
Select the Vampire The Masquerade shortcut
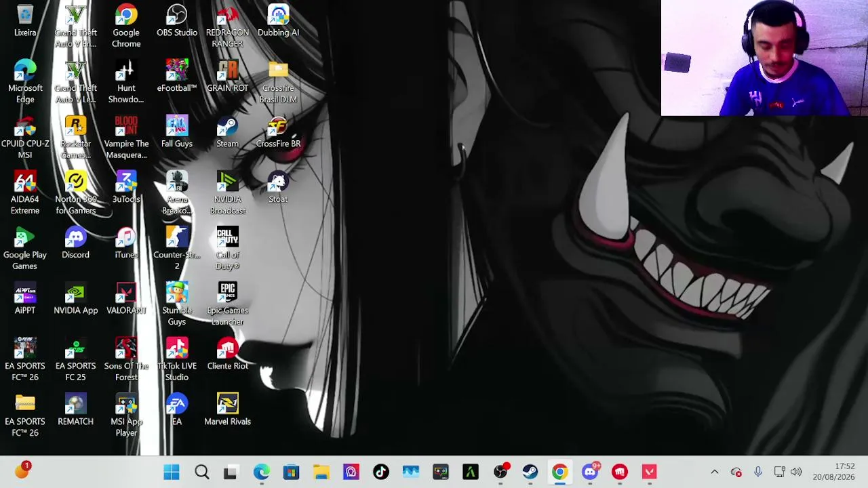coord(126,138)
